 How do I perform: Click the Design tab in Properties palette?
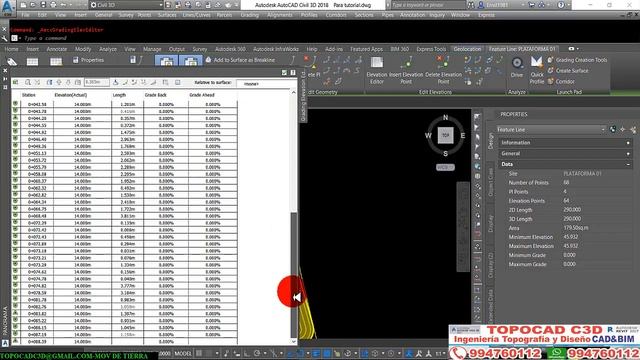491,141
